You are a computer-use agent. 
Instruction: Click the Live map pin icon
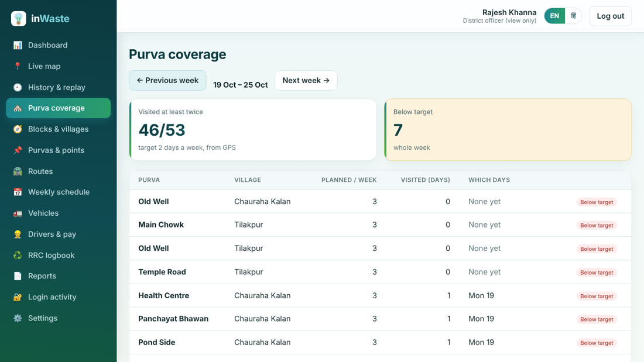coord(17,66)
